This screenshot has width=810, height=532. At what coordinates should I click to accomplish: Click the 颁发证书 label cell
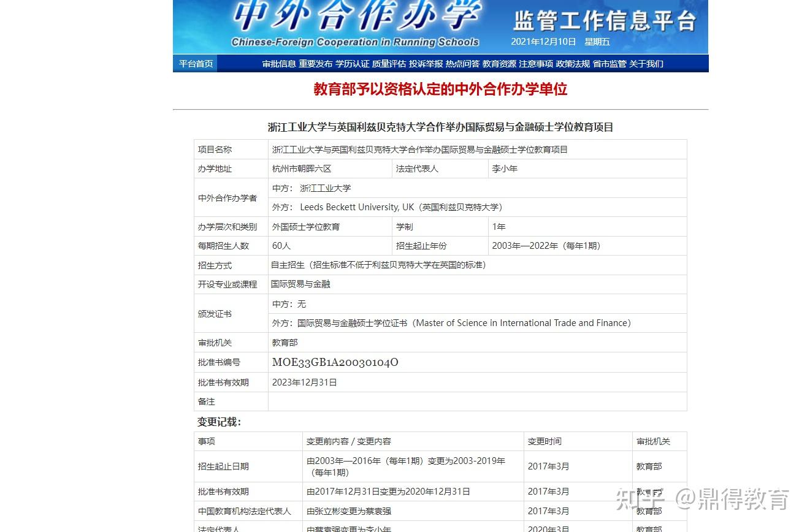[x=231, y=314]
